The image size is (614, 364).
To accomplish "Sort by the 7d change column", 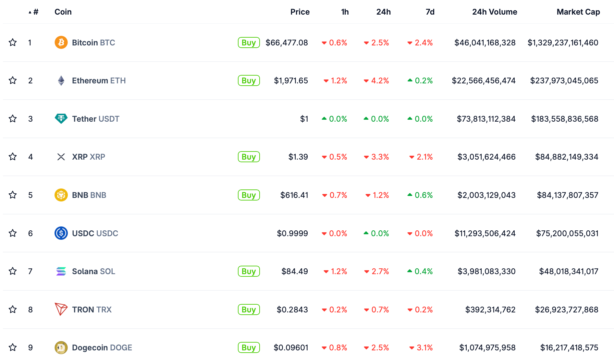I will (x=430, y=12).
